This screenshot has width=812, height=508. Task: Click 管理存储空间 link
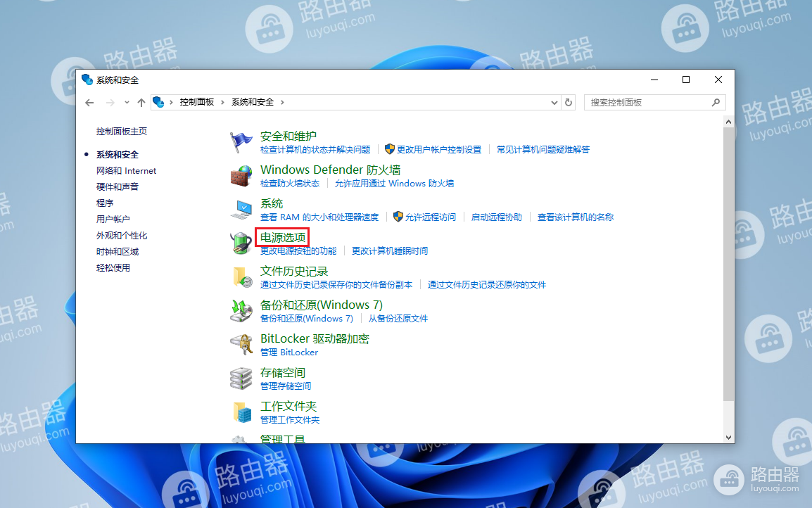[x=286, y=386]
